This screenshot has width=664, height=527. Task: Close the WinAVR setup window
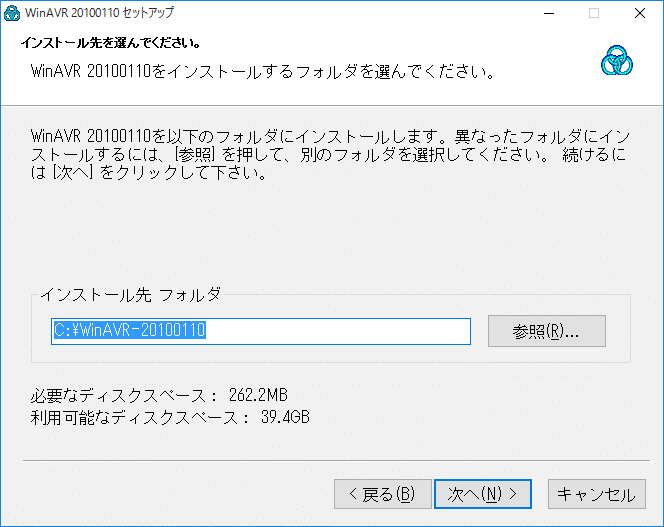pyautogui.click(x=640, y=13)
